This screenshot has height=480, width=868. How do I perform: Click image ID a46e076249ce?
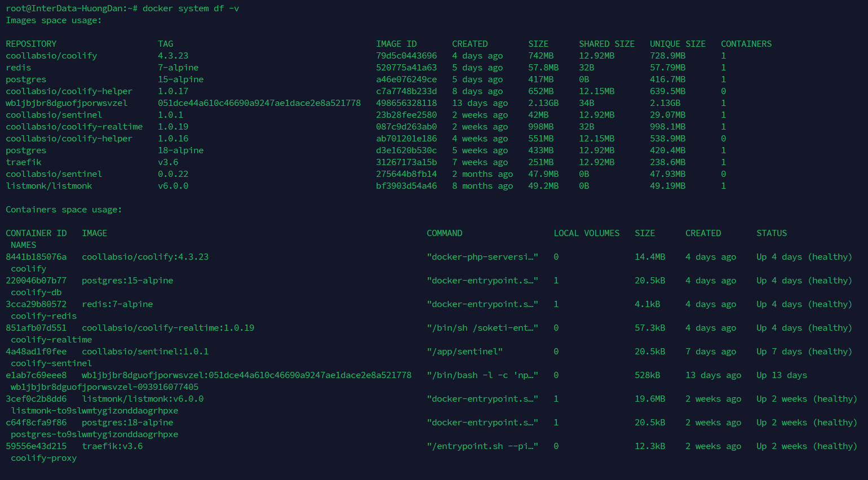406,79
